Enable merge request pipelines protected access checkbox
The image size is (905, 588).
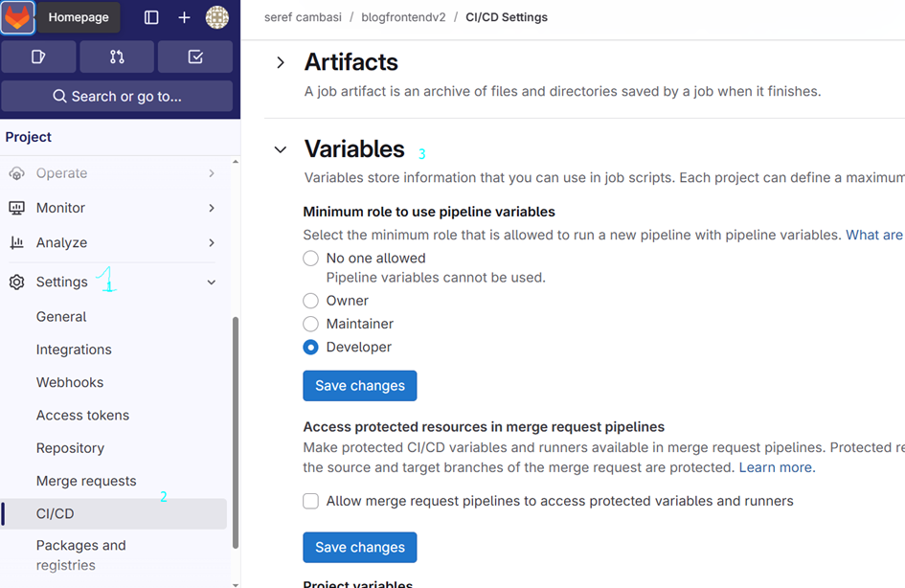(x=310, y=501)
